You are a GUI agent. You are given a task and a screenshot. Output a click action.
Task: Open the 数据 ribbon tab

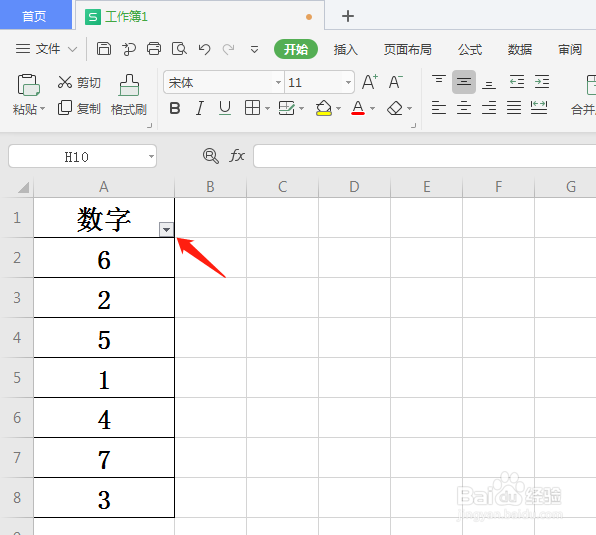pos(520,49)
